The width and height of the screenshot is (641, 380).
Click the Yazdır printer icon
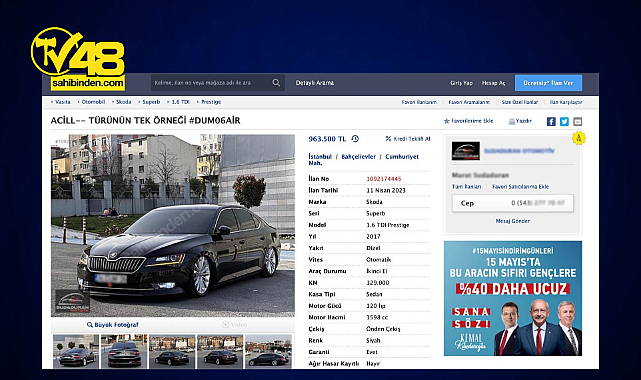point(511,121)
